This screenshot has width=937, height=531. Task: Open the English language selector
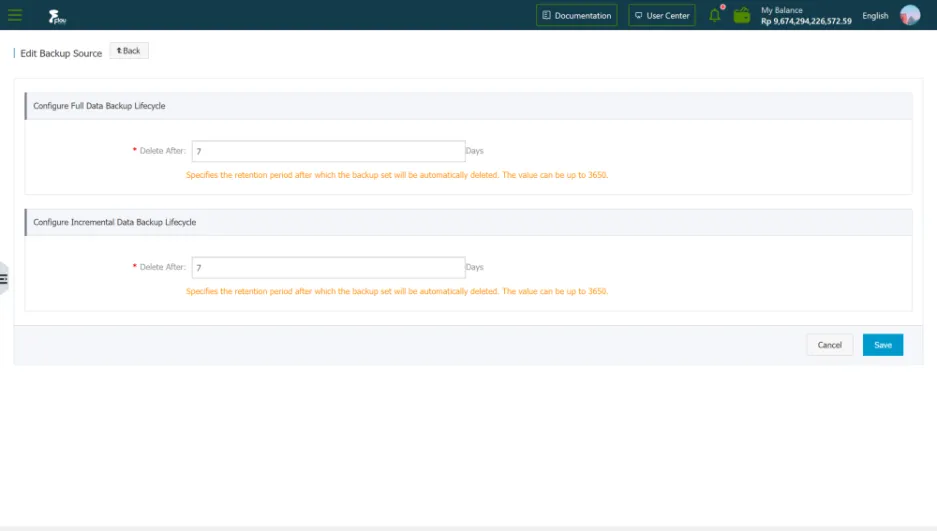pos(875,16)
